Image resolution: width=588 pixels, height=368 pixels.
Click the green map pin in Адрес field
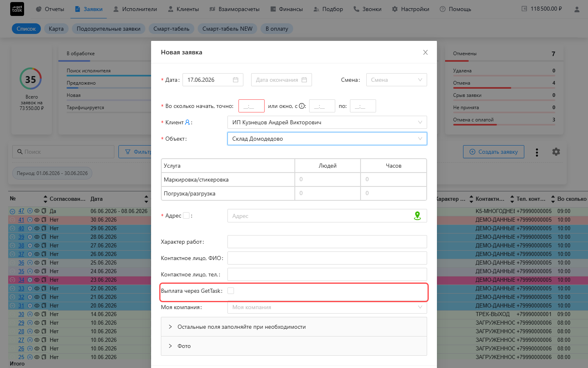pyautogui.click(x=417, y=215)
